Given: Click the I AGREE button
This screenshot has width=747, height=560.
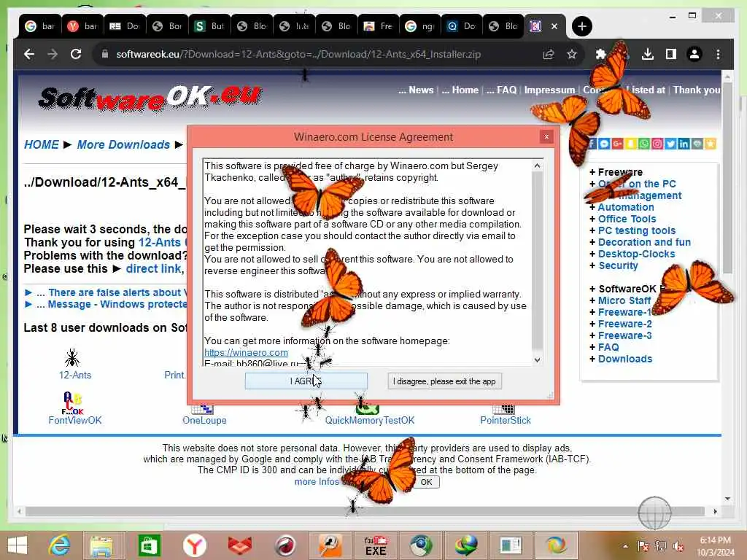Looking at the screenshot, I should point(306,381).
